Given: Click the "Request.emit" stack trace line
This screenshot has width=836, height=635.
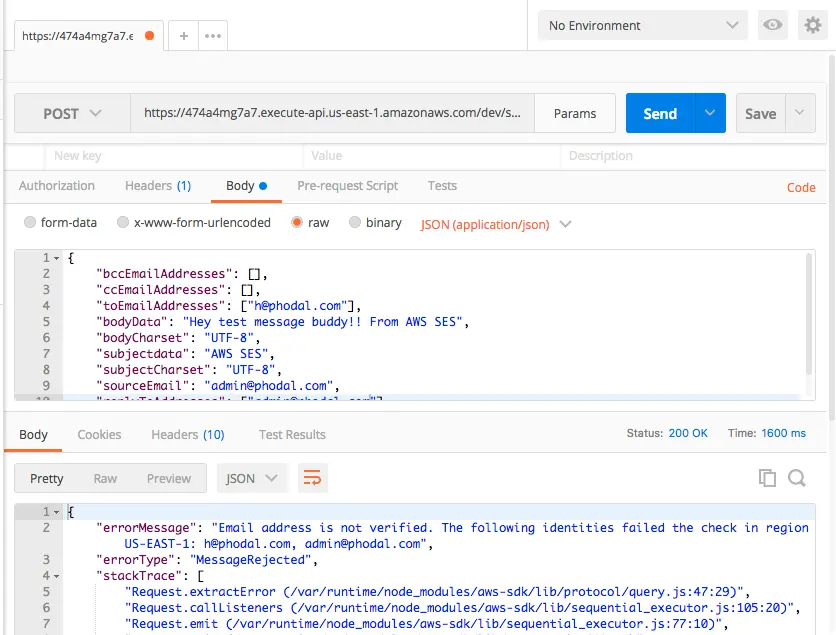Looking at the screenshot, I should coord(427,623).
